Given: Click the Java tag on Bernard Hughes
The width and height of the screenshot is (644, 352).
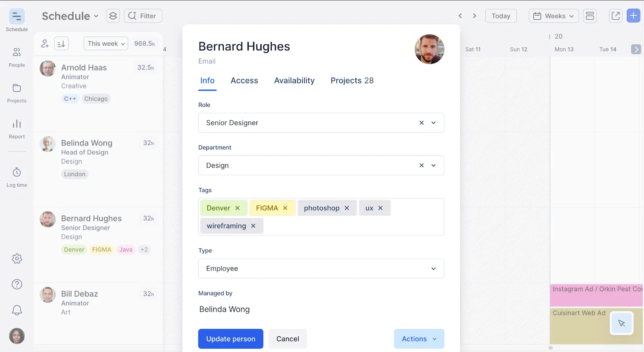Looking at the screenshot, I should point(126,250).
